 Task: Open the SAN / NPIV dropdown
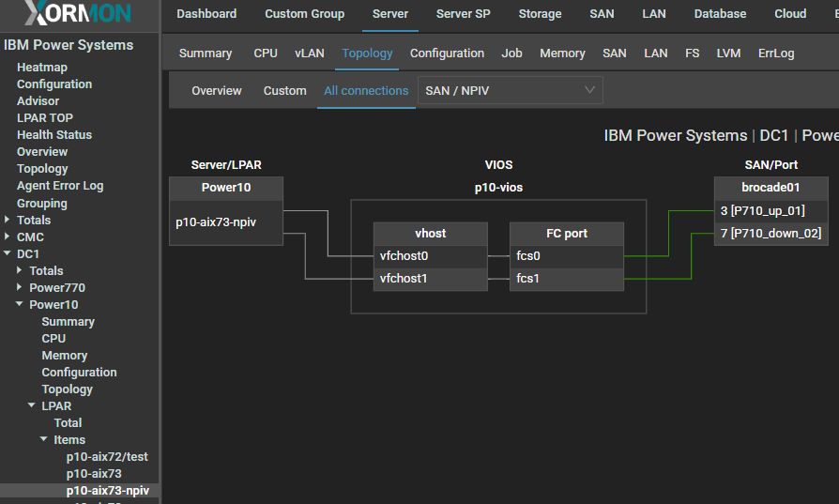point(510,91)
